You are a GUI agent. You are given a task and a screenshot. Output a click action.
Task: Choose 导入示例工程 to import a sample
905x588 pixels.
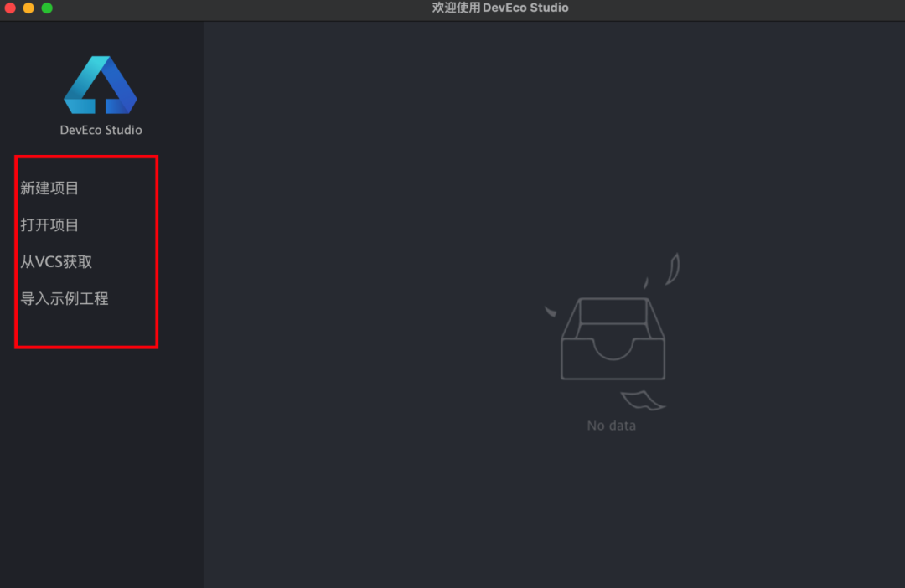pos(64,299)
